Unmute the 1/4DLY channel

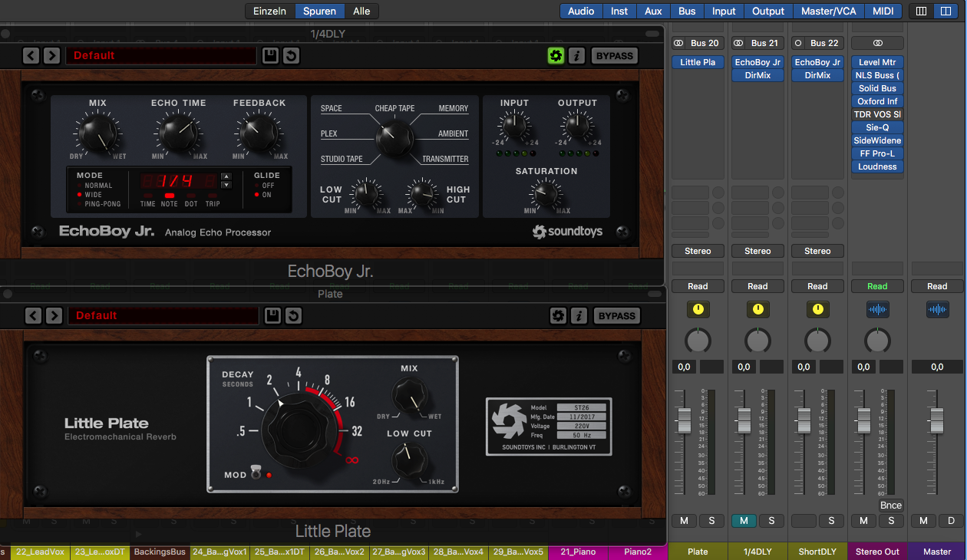click(x=744, y=521)
